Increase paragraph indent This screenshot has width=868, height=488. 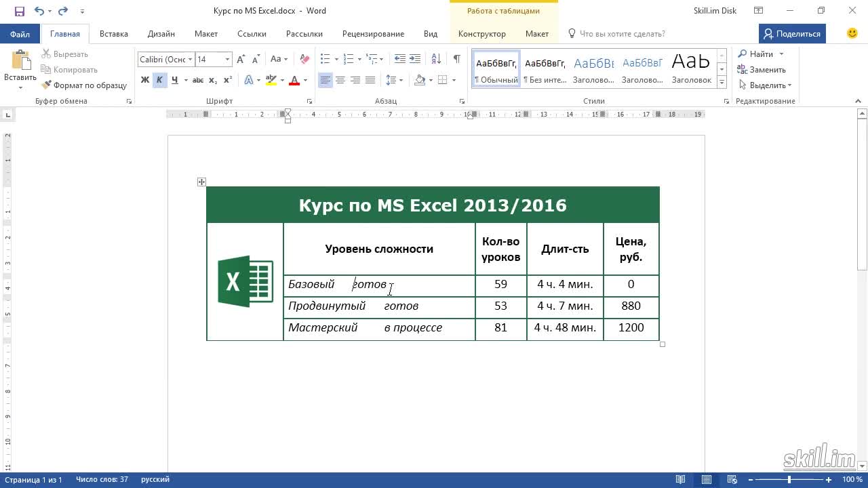[415, 60]
